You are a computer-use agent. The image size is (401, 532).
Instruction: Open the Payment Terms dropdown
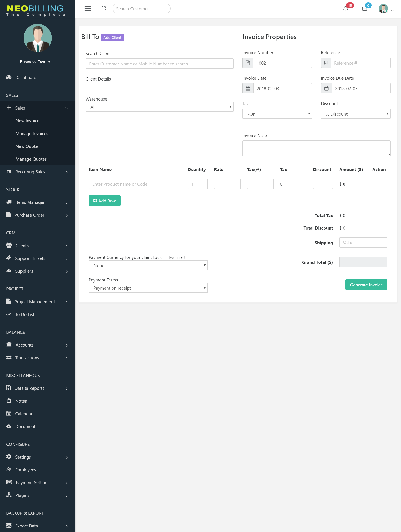click(x=148, y=288)
